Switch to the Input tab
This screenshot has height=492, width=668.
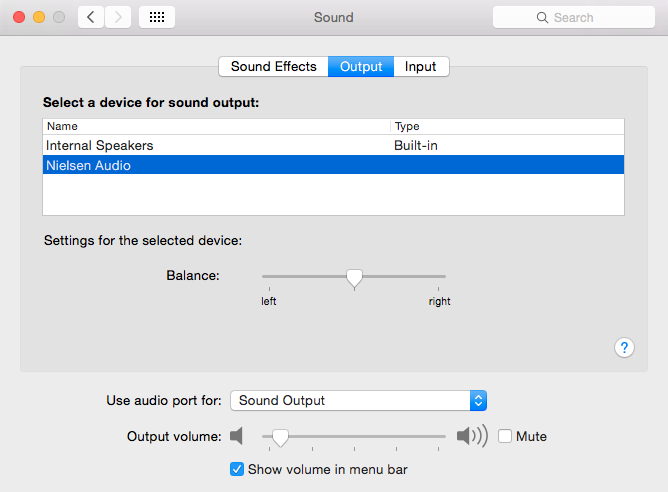pyautogui.click(x=420, y=67)
